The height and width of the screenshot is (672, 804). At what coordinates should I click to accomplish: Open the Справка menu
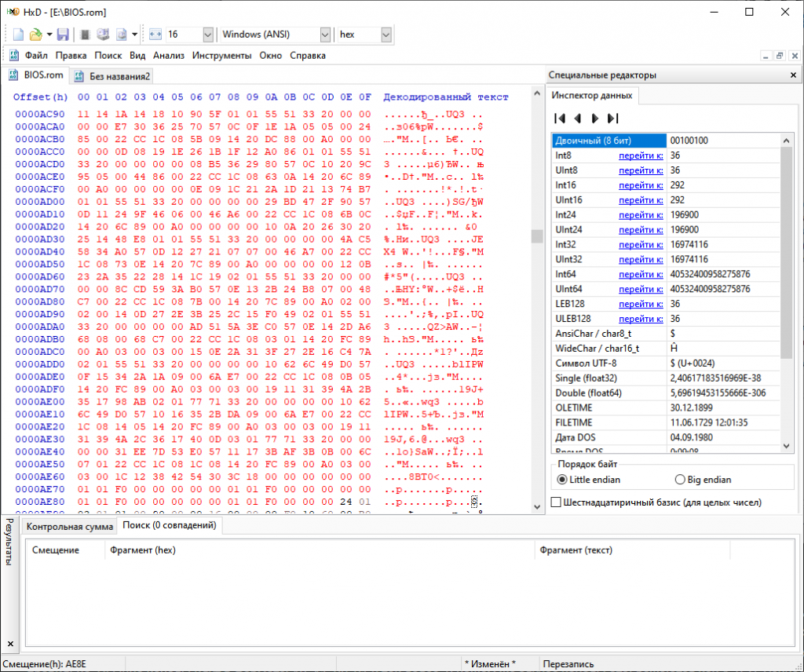click(308, 56)
